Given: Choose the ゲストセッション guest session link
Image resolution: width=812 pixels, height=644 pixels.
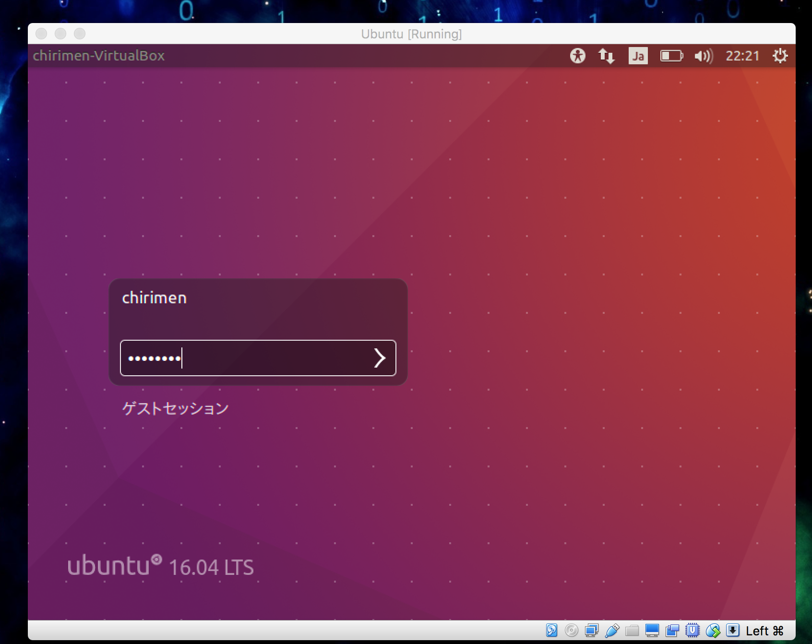Looking at the screenshot, I should [x=176, y=408].
